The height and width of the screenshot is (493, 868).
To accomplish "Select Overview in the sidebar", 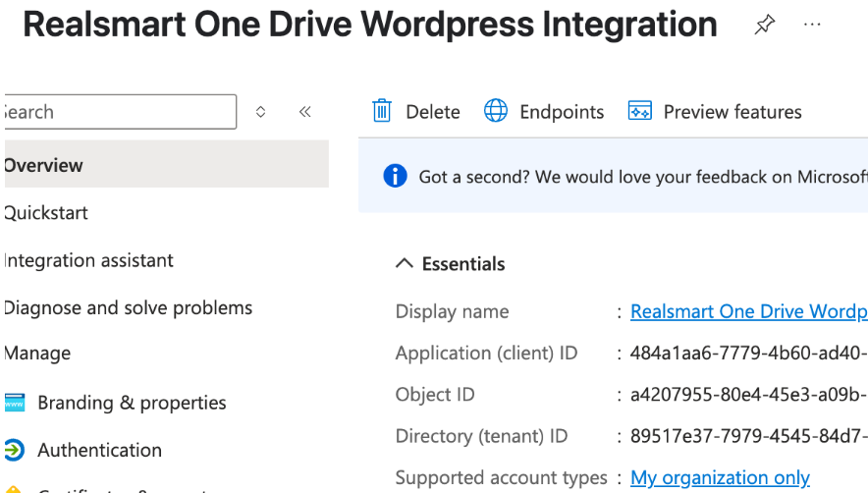I will (x=44, y=165).
